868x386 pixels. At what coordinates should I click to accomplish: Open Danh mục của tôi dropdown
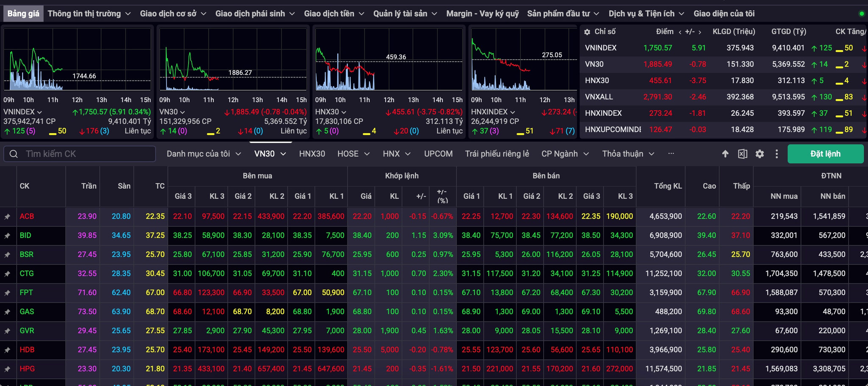(x=204, y=154)
